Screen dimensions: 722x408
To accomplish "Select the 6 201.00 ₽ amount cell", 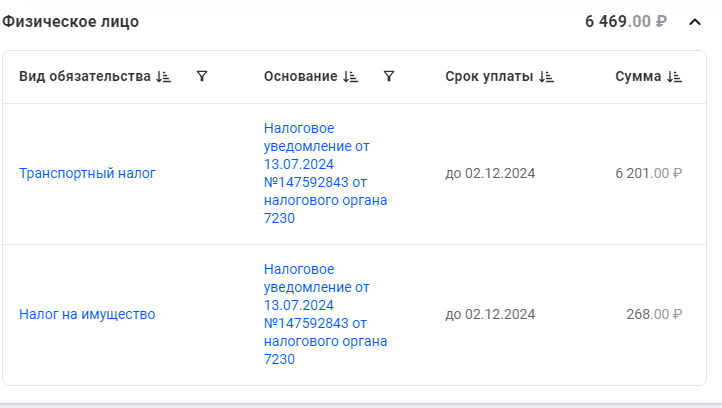I will coord(648,174).
